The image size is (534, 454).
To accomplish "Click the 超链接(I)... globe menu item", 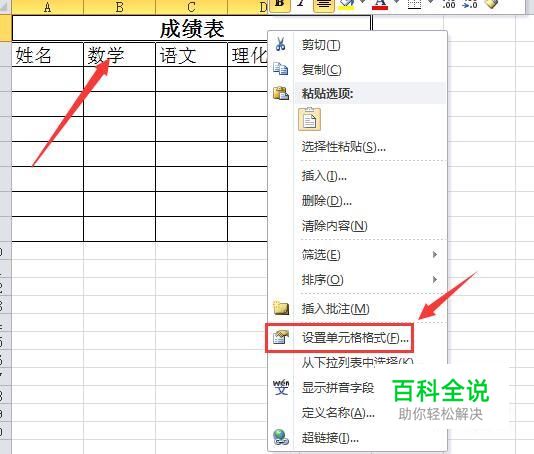I will coord(358,438).
